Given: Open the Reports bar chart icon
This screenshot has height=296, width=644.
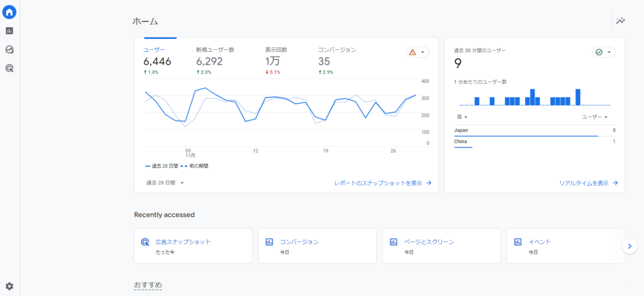Looking at the screenshot, I should click(9, 31).
